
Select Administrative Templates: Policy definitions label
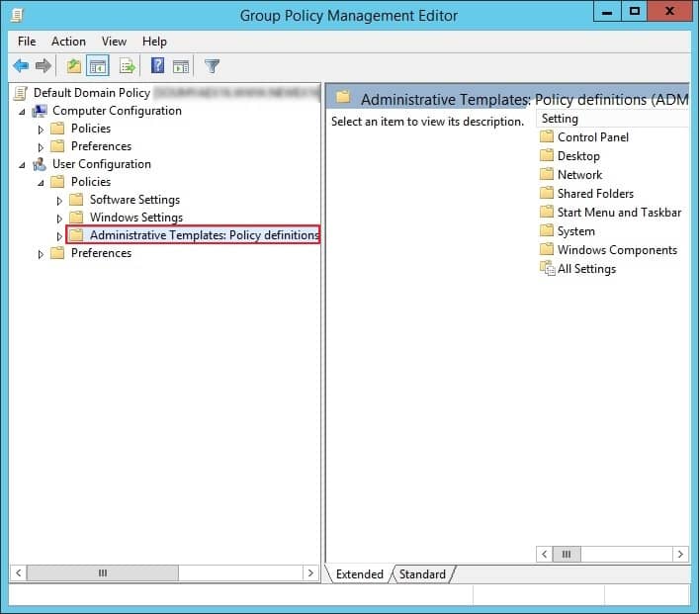205,235
